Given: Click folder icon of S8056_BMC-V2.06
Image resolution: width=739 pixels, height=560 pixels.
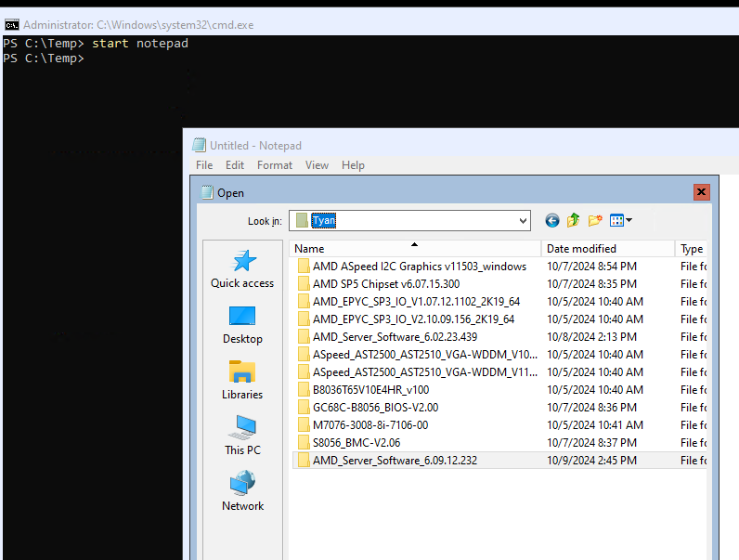Looking at the screenshot, I should (x=304, y=443).
